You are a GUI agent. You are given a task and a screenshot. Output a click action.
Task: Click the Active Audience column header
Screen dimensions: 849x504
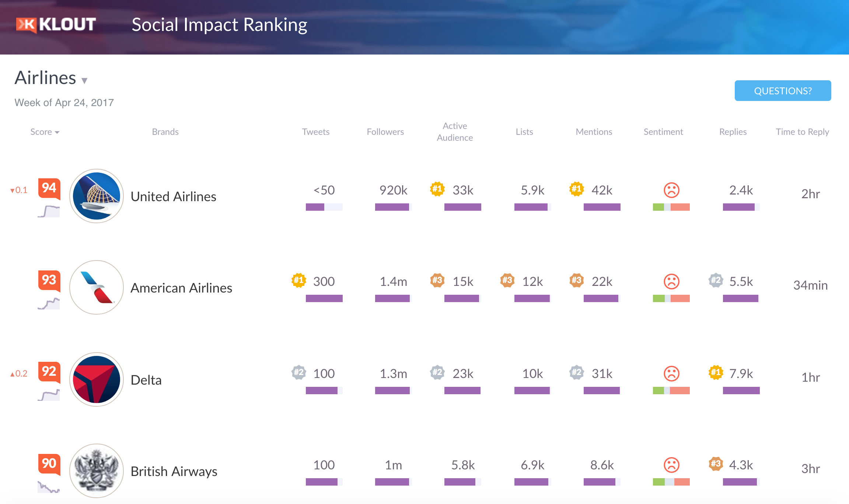455,132
